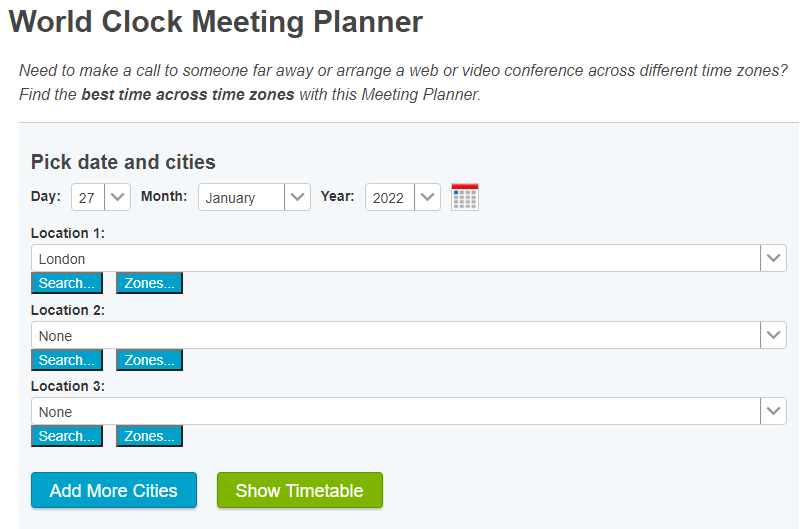Click the World Clock Meeting Planner heading
The image size is (810, 529).
(215, 21)
